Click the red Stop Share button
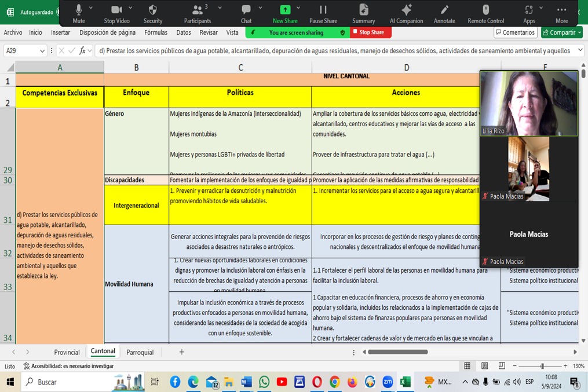 pyautogui.click(x=371, y=32)
